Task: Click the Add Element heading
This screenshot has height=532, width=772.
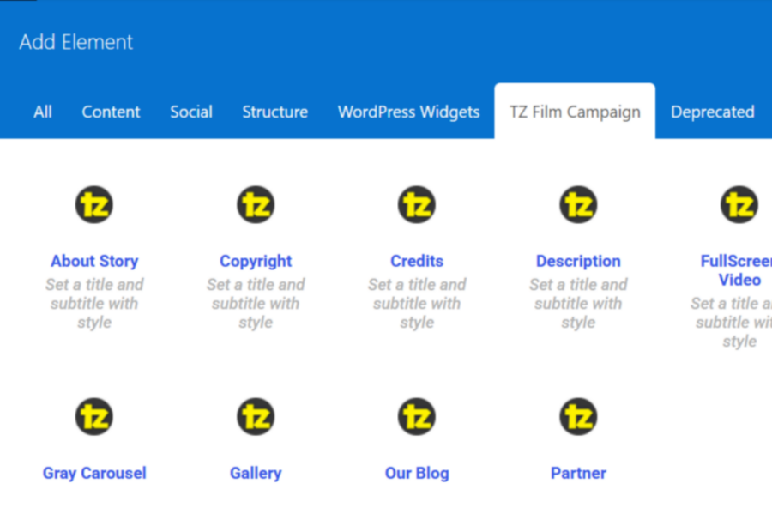Action: tap(75, 42)
